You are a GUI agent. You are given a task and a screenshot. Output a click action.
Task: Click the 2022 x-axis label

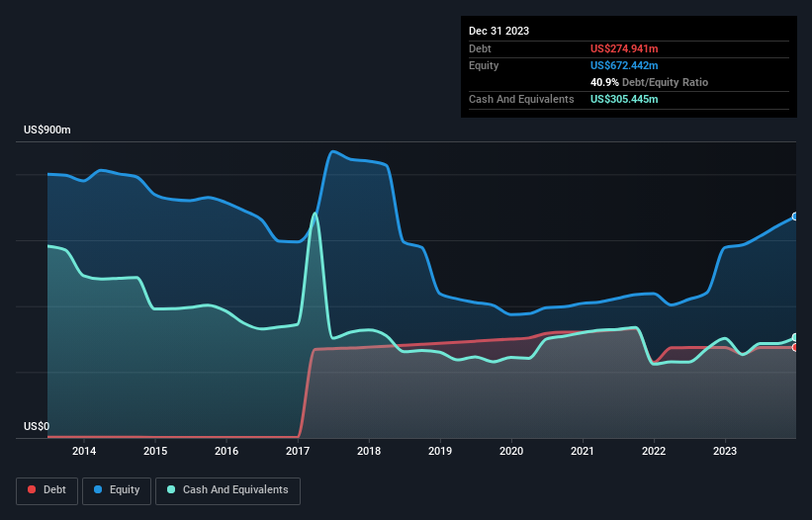(x=654, y=451)
